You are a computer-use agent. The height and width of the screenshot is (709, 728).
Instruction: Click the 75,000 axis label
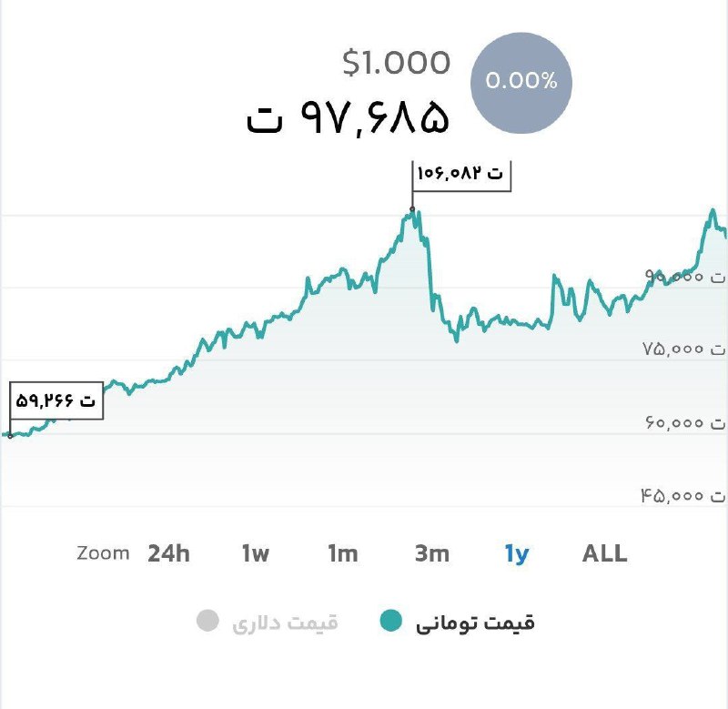(686, 349)
